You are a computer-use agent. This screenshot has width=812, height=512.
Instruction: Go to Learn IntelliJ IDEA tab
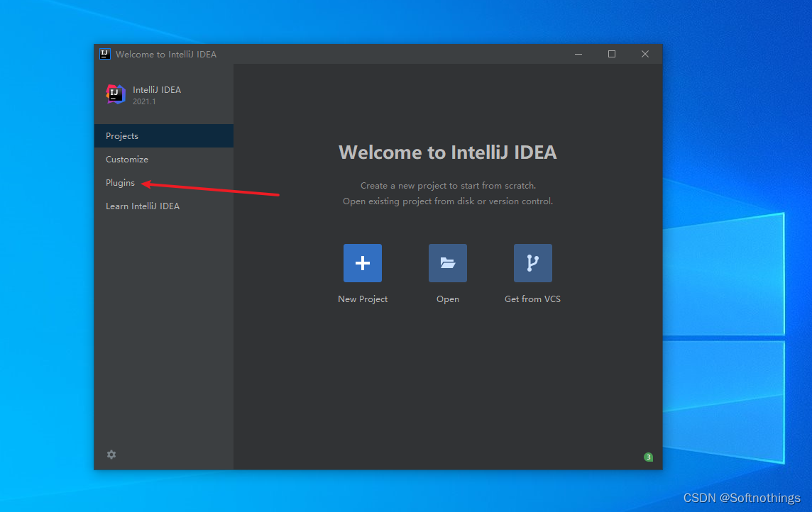[164, 206]
